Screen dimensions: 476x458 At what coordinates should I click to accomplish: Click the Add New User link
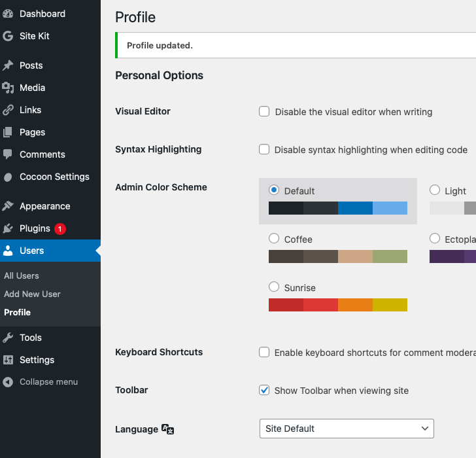32,294
